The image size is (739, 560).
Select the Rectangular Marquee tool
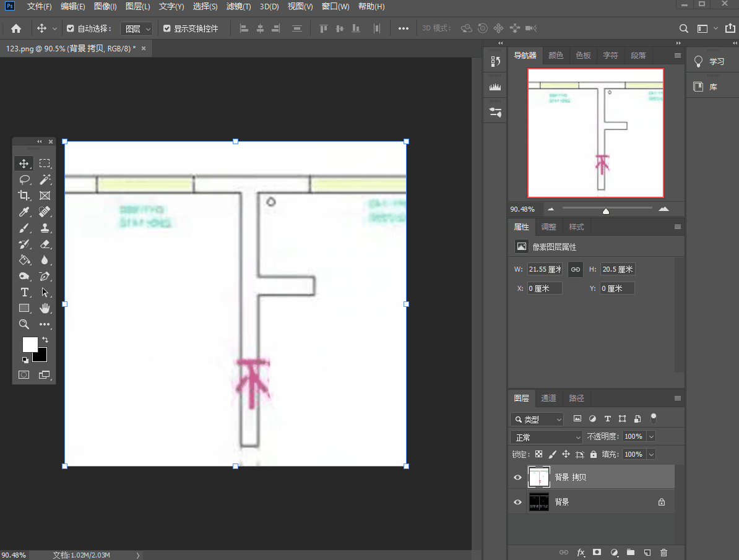click(x=45, y=163)
